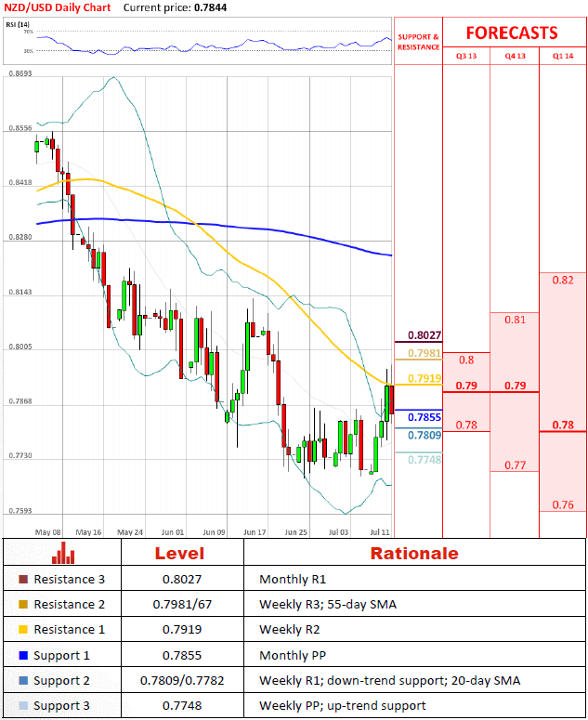Click the bold 0.78 value in Q1 14
The width and height of the screenshot is (588, 720).
pos(563,425)
